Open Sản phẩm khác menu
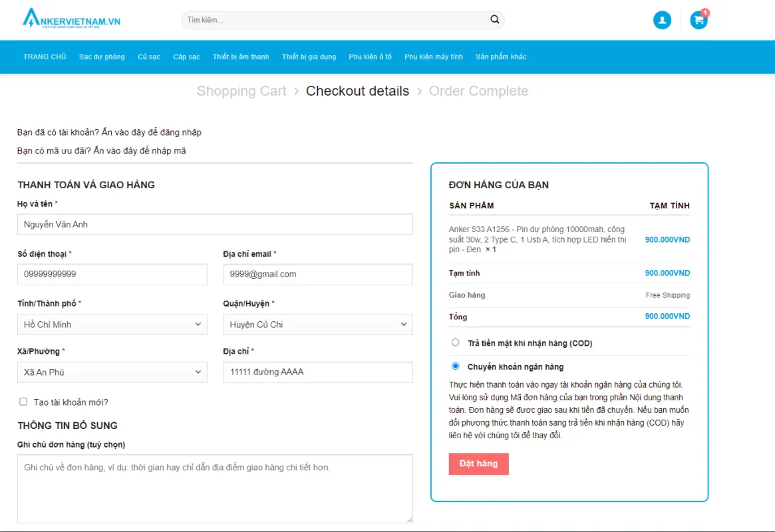 (x=501, y=57)
